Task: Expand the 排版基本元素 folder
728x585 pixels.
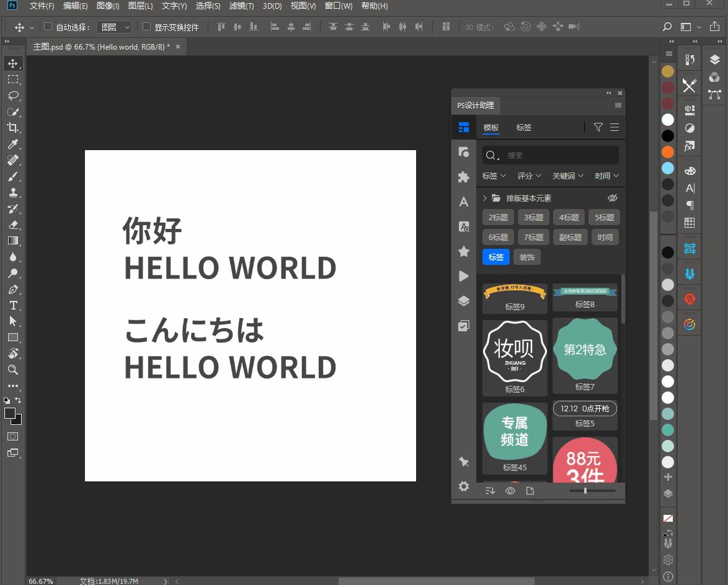Action: point(485,198)
